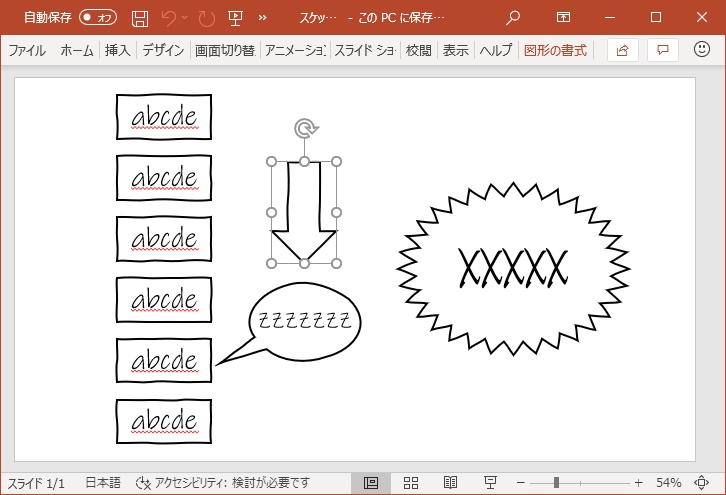Click the bottom-right handle of arrow
This screenshot has height=495, width=726.
click(337, 263)
